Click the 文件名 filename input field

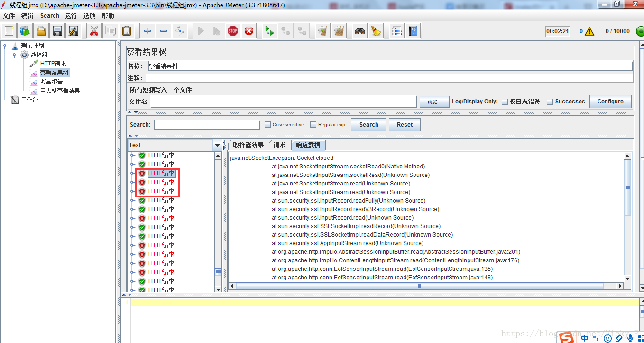click(x=283, y=102)
